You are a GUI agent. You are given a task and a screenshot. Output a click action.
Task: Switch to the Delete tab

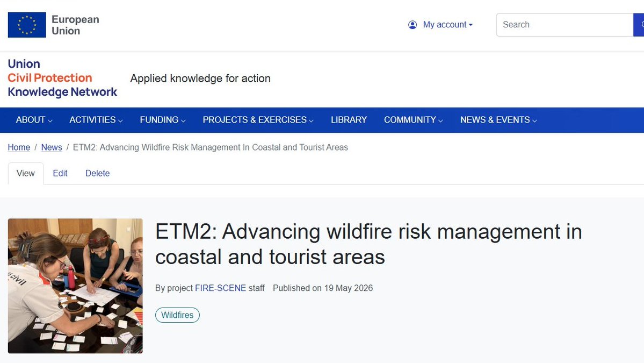tap(97, 173)
